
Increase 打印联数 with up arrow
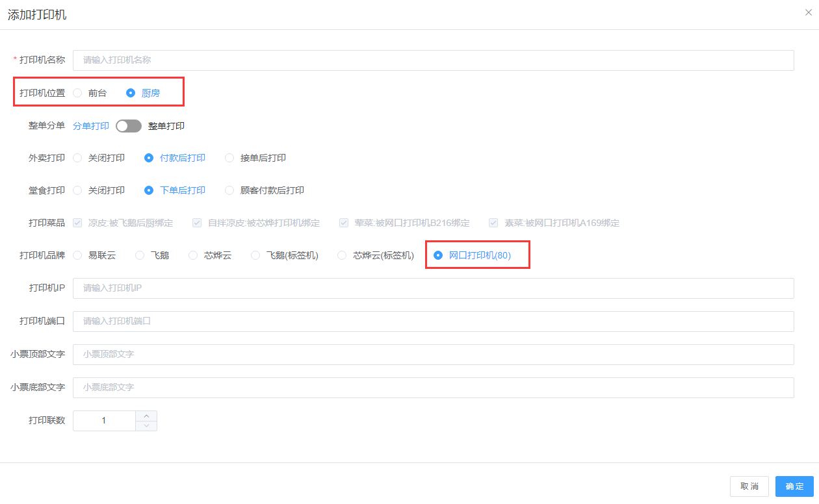coord(146,416)
